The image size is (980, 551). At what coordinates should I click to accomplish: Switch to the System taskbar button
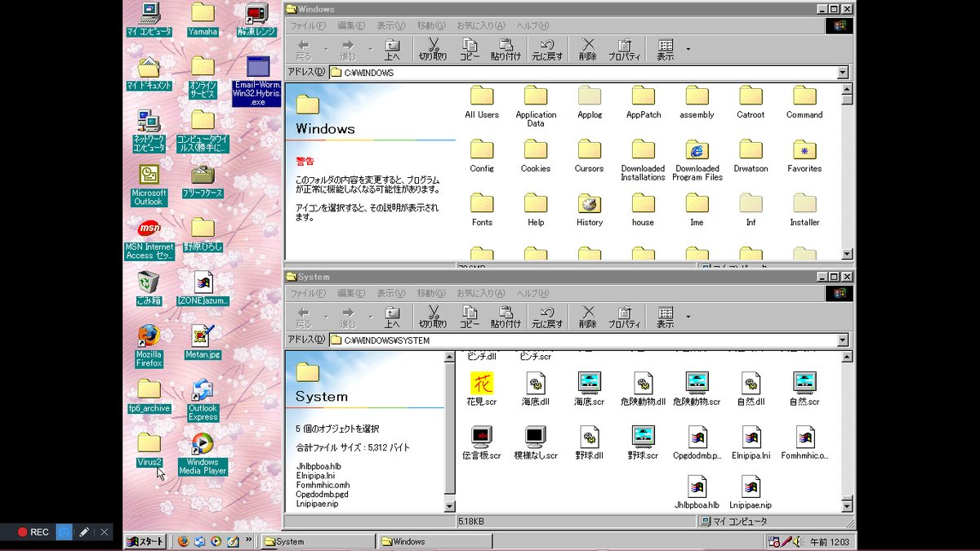point(318,541)
